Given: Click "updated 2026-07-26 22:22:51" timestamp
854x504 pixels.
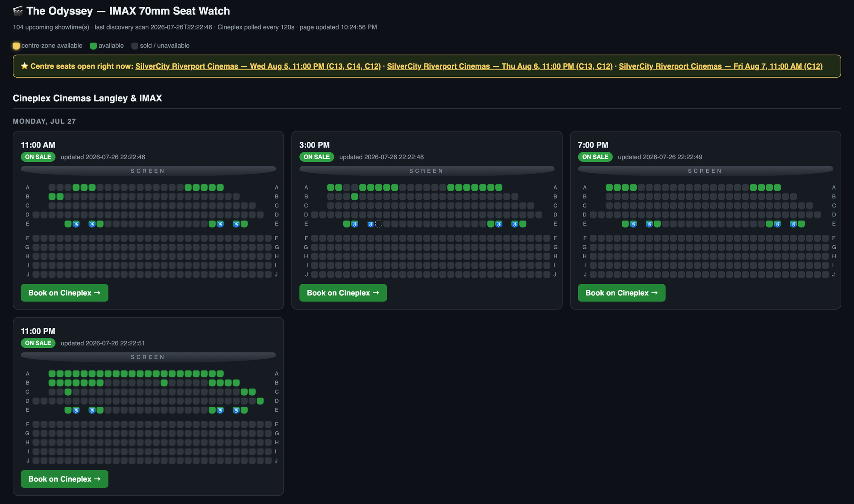Looking at the screenshot, I should (x=103, y=343).
